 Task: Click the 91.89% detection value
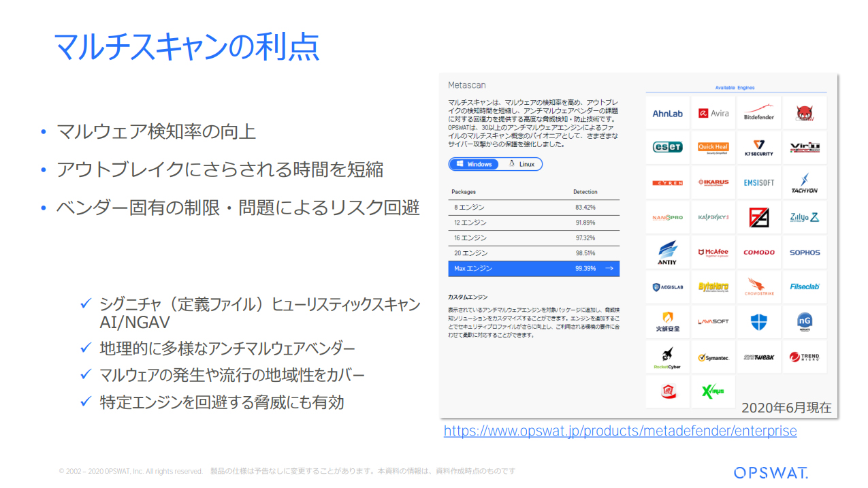(585, 223)
